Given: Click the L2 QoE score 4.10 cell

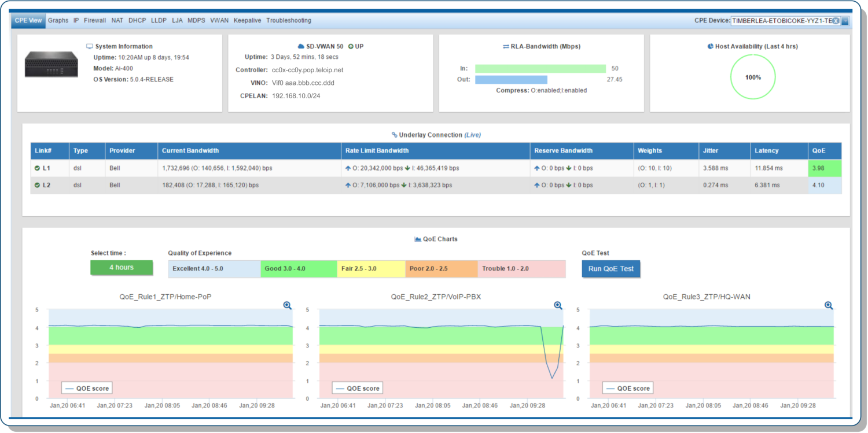Looking at the screenshot, I should (x=825, y=186).
